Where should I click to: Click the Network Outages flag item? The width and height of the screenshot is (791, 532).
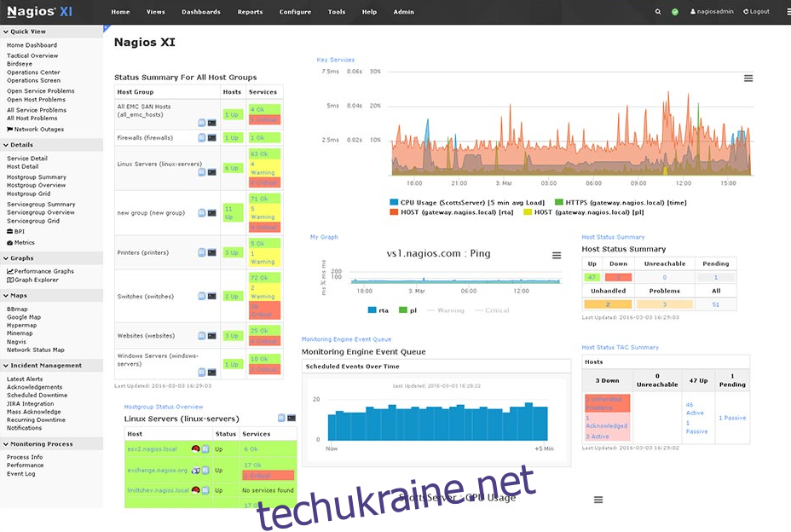coord(35,130)
